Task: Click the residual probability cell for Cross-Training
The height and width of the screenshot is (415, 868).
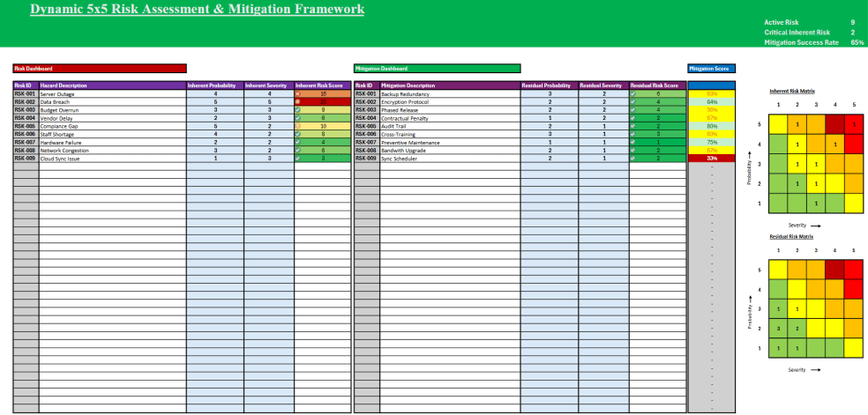Action: click(x=550, y=134)
